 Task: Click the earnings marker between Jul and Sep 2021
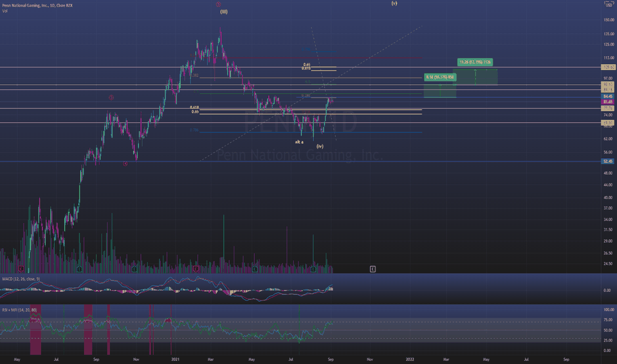click(x=313, y=269)
